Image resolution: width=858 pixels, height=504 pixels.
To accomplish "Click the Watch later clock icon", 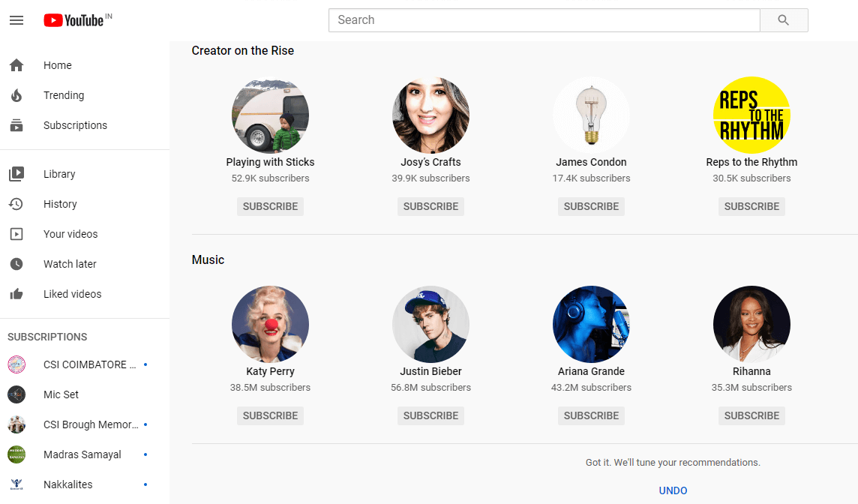I will pos(16,264).
